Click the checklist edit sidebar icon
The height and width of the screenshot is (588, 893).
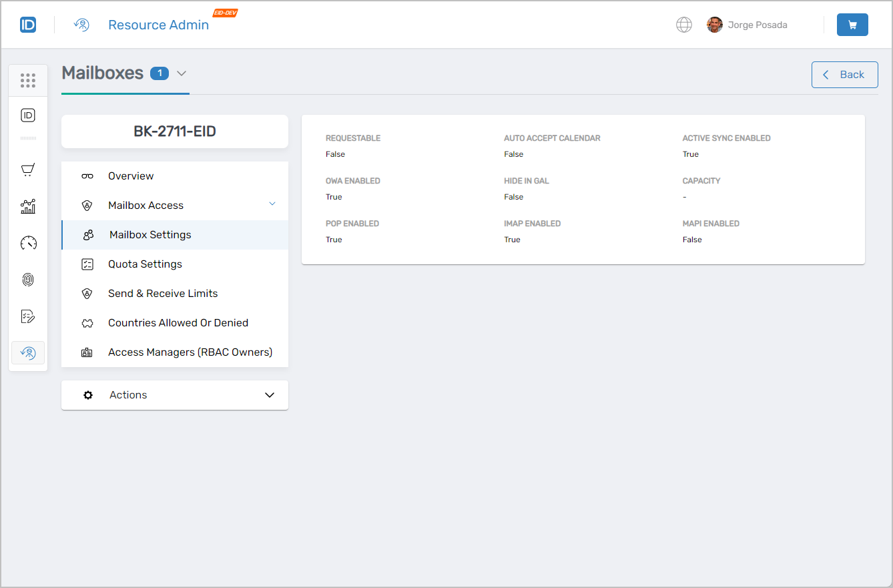pos(28,316)
